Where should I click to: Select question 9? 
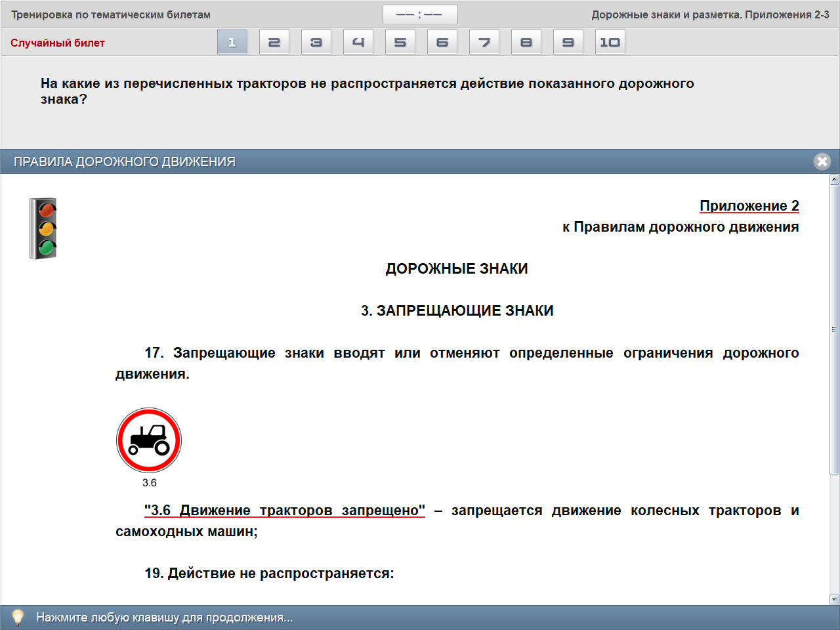pos(568,42)
